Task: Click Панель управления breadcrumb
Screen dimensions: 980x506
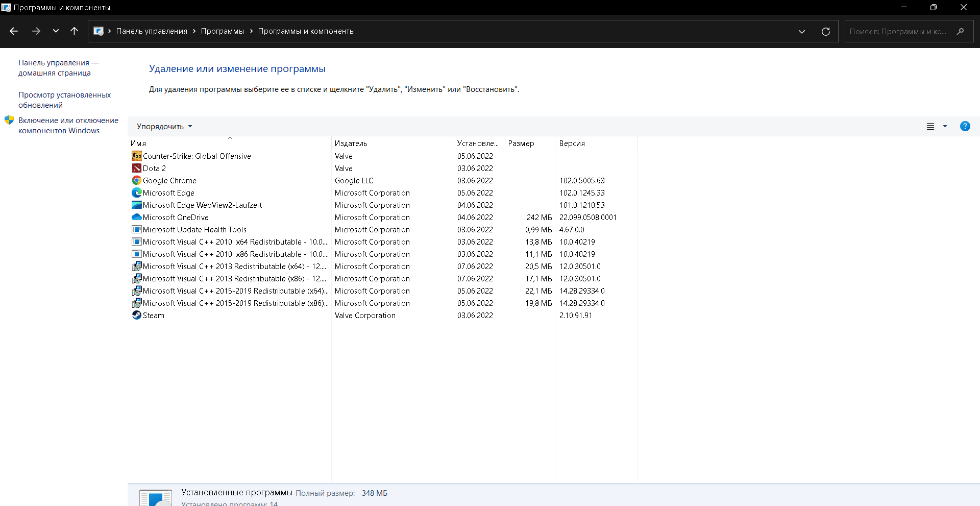Action: click(152, 31)
